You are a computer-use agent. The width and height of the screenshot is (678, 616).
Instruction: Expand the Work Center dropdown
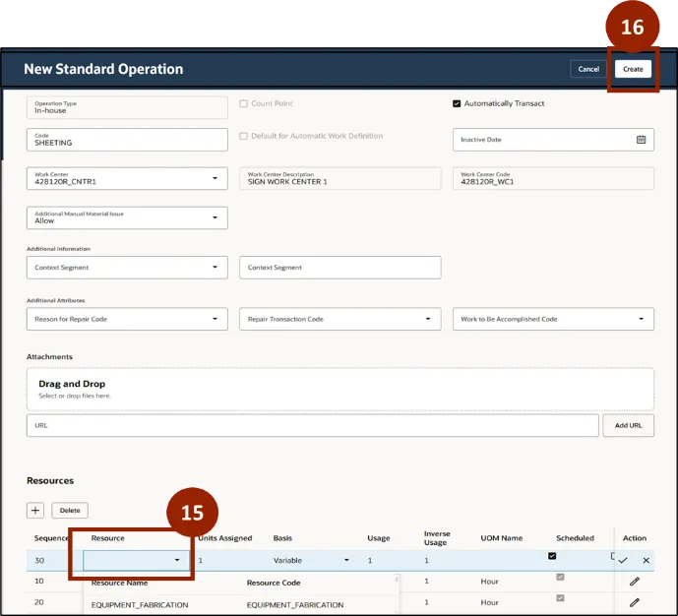[x=215, y=178]
